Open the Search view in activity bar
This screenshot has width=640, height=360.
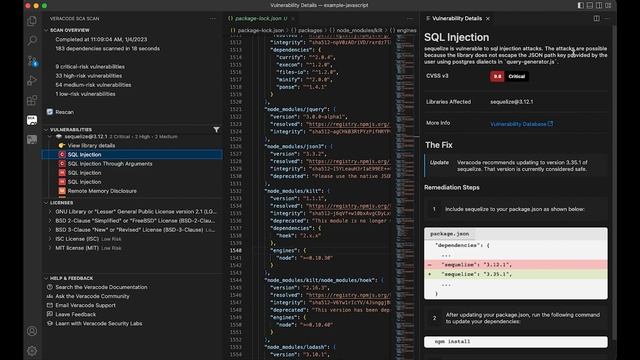(32, 40)
